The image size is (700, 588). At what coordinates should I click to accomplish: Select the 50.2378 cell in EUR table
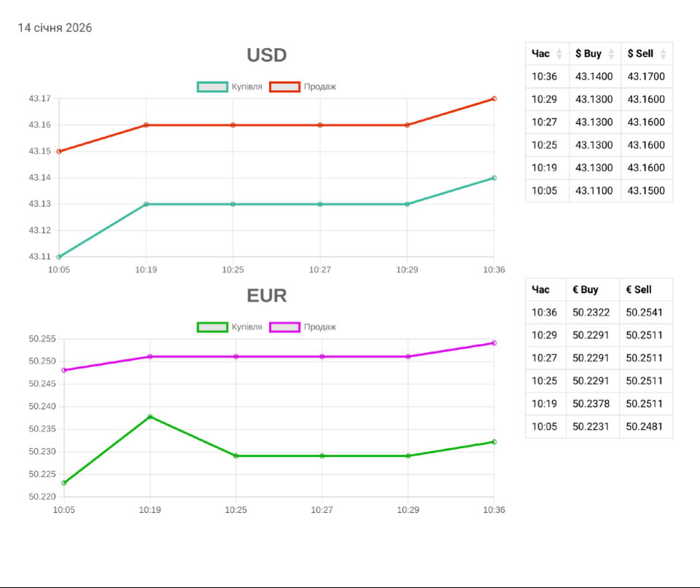pos(591,404)
